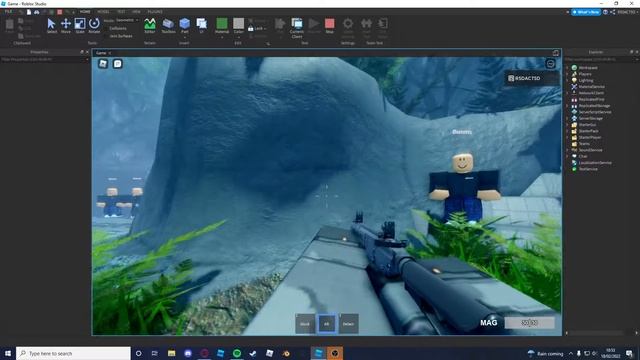Open the FILE menu
The height and width of the screenshot is (360, 640).
[8, 12]
